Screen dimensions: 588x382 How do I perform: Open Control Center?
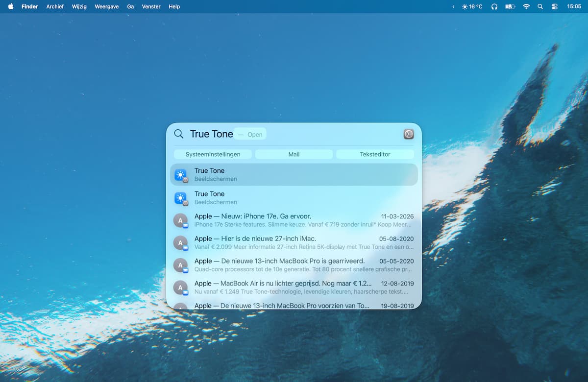(555, 6)
